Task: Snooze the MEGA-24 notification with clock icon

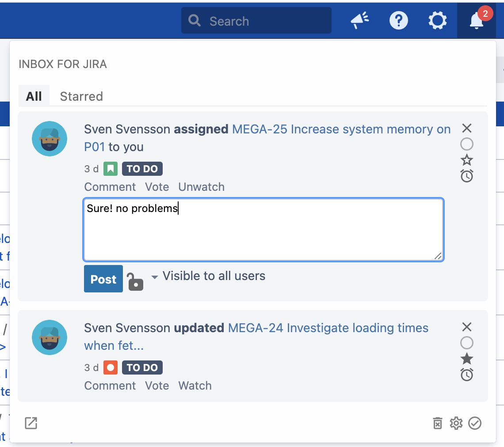Action: 467,375
